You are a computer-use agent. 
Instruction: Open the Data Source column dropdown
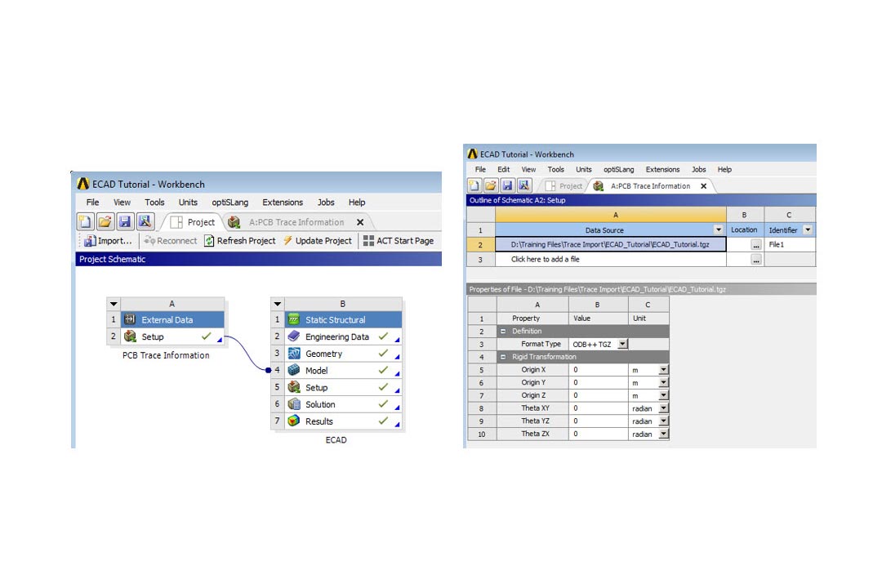pos(719,229)
